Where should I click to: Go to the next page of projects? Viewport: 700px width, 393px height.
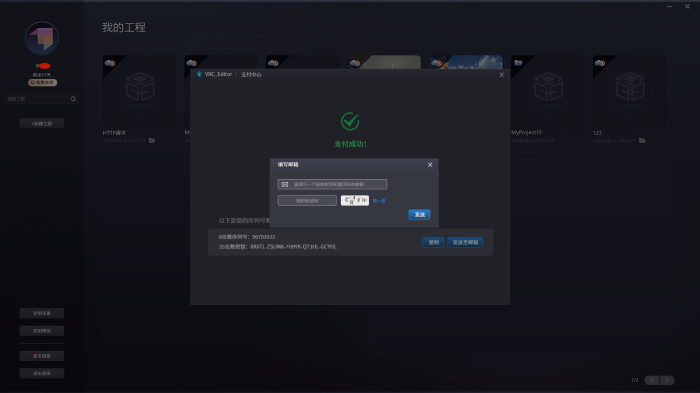pos(667,380)
